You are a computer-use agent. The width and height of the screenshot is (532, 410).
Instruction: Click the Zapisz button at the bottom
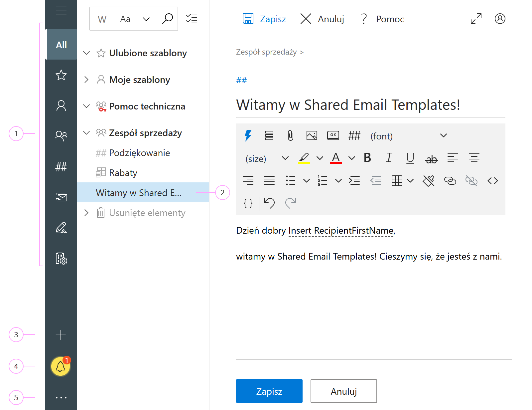point(269,391)
